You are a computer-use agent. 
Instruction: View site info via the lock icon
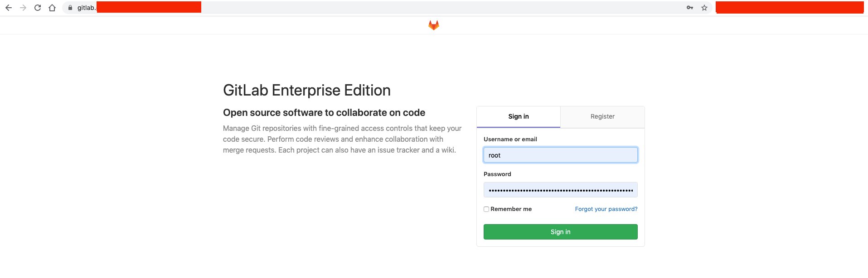pyautogui.click(x=70, y=8)
